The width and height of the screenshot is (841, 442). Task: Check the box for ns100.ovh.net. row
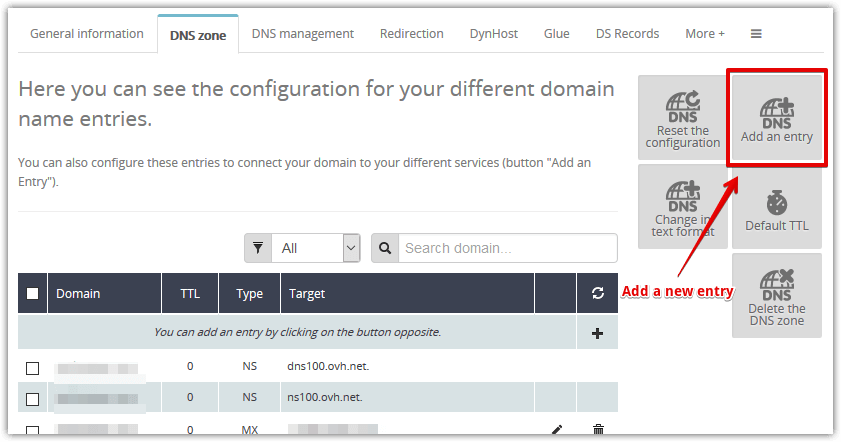point(33,399)
